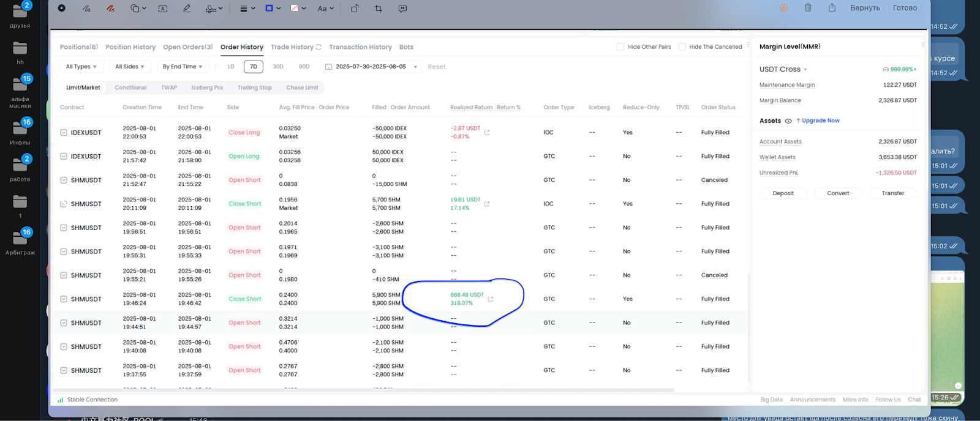
Task: Open the line thickness style menu
Action: (247, 9)
